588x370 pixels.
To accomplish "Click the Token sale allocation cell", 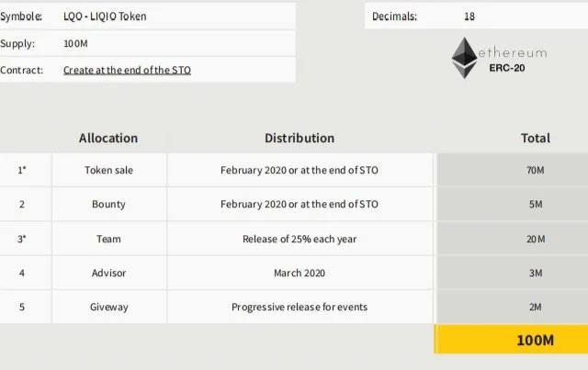I will pyautogui.click(x=109, y=170).
